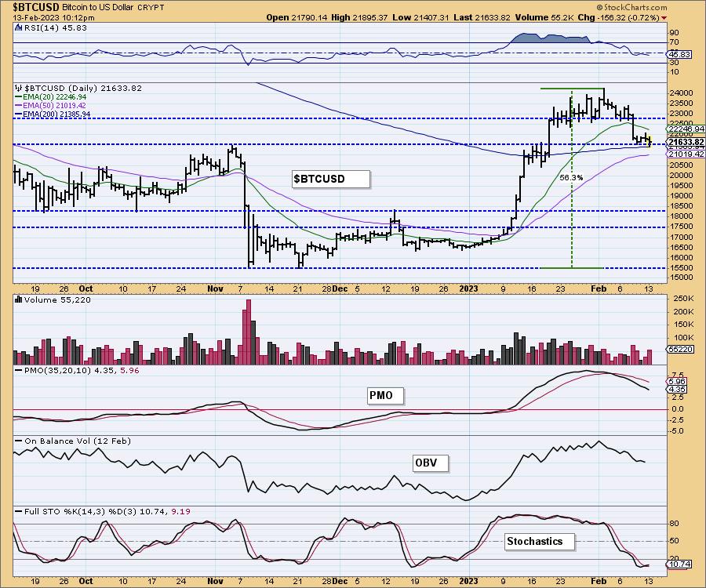
Task: Click the tallest November volume spike bar
Action: (247, 332)
